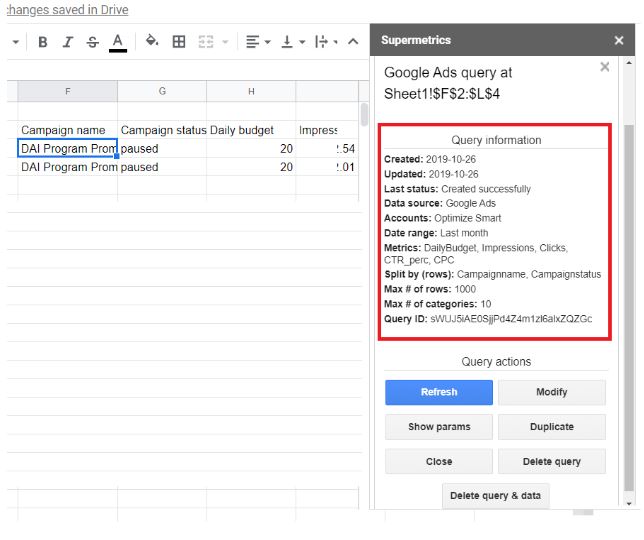Click the sidebar scroll up arrow

pyautogui.click(x=629, y=62)
